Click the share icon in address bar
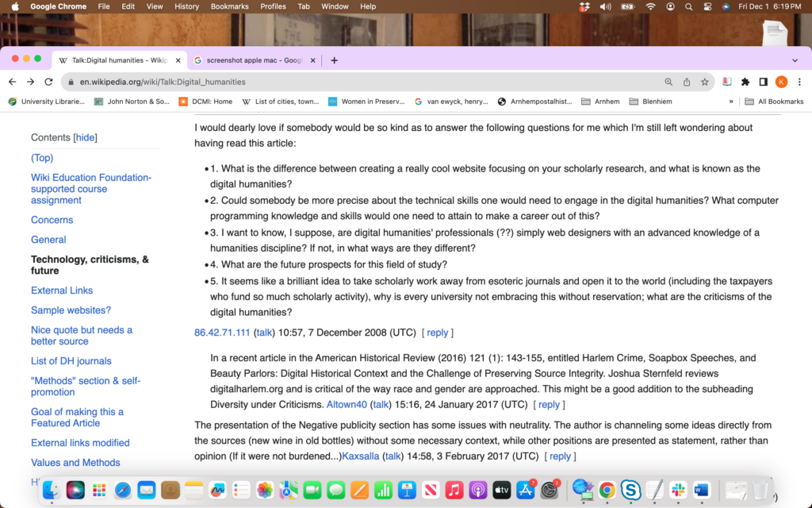812x508 pixels. point(687,82)
